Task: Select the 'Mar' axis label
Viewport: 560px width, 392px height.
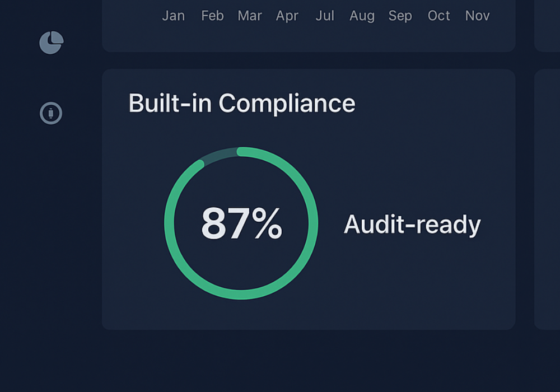Action: point(250,16)
